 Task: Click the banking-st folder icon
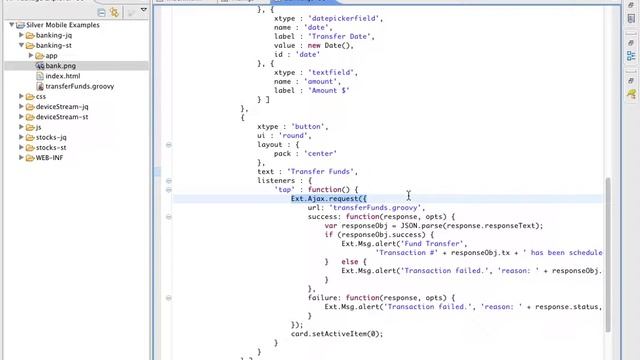tap(30, 45)
